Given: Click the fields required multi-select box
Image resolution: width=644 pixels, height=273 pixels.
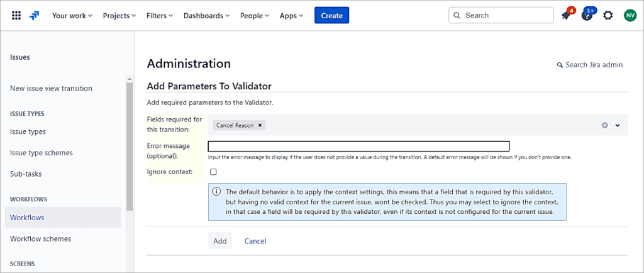Looking at the screenshot, I should [418, 125].
